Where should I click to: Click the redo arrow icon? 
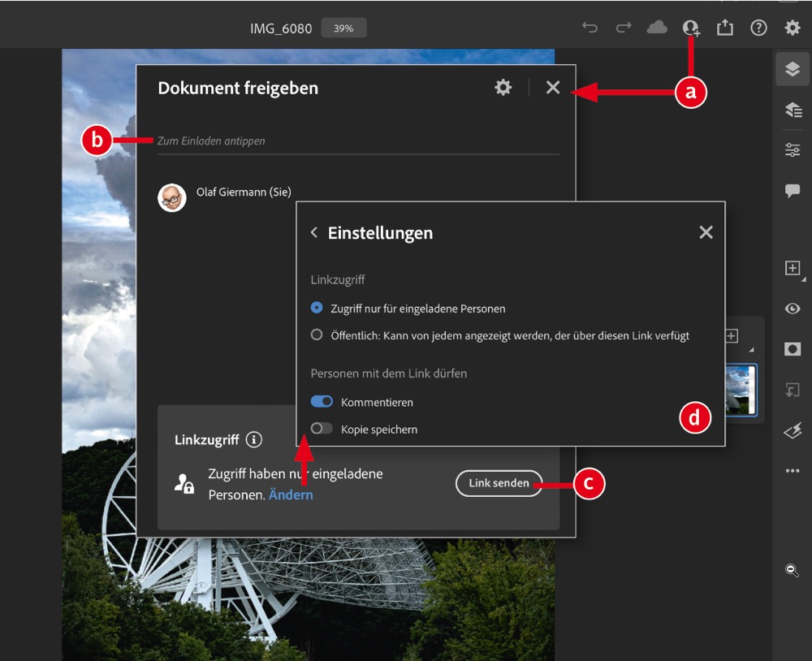click(x=624, y=28)
